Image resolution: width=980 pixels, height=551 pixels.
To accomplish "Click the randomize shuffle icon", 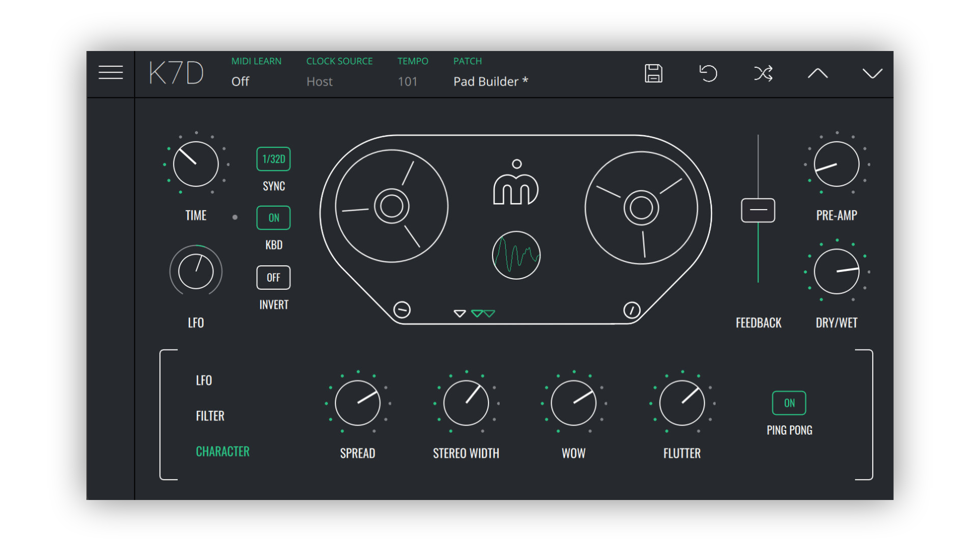I will [763, 73].
